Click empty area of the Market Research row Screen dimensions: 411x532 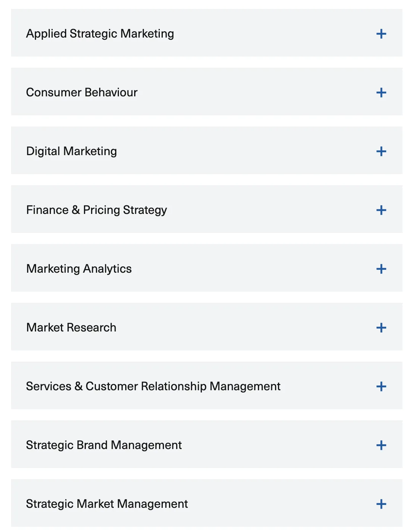pyautogui.click(x=242, y=327)
